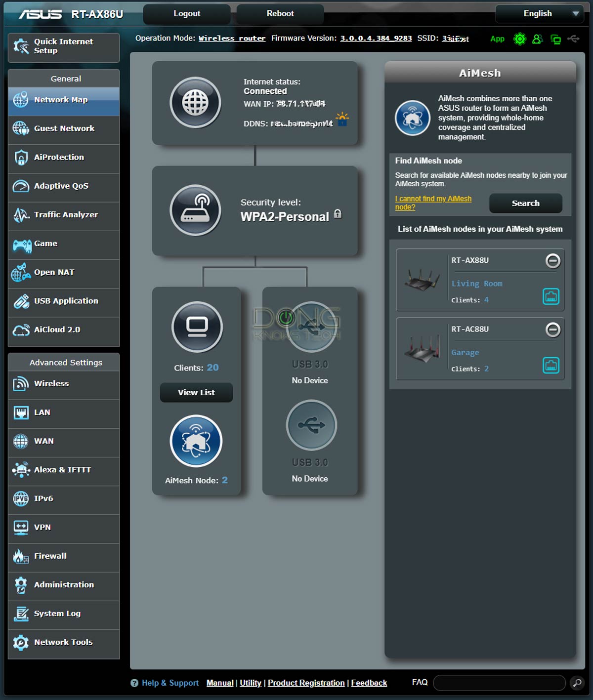This screenshot has width=593, height=700.
Task: Remove the RT-AX88U node with minus button
Action: click(552, 260)
